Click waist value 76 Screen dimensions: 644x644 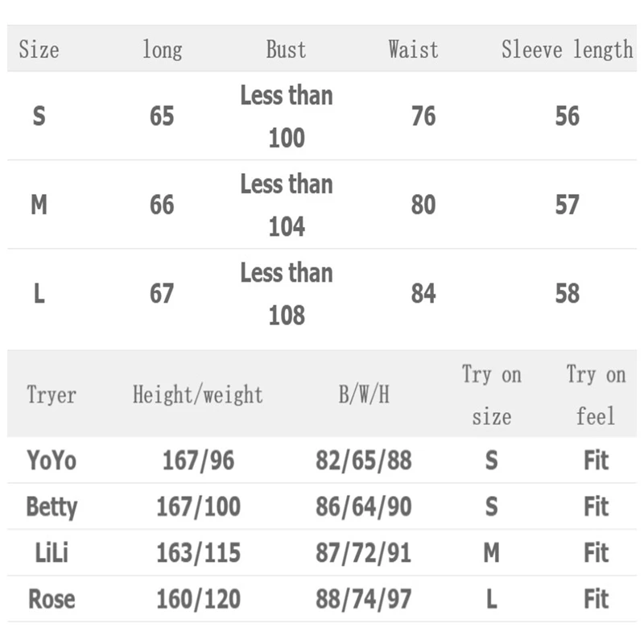point(423,117)
